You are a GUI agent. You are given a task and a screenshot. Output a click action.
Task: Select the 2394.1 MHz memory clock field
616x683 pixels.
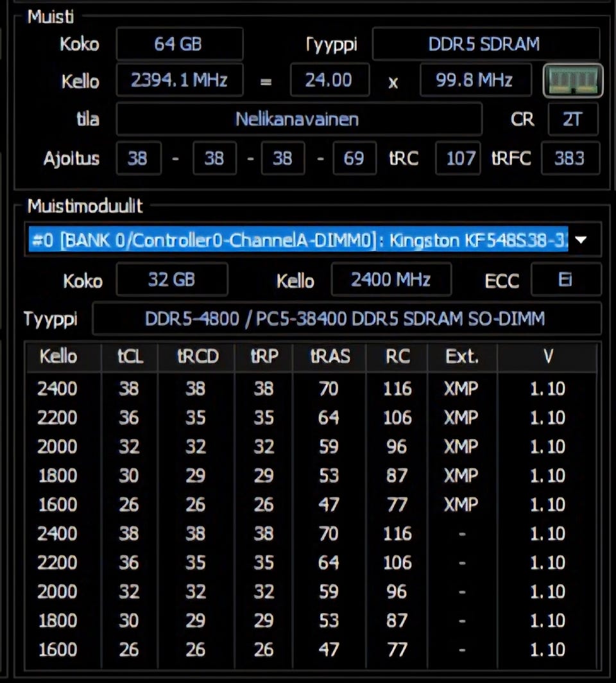tap(179, 80)
